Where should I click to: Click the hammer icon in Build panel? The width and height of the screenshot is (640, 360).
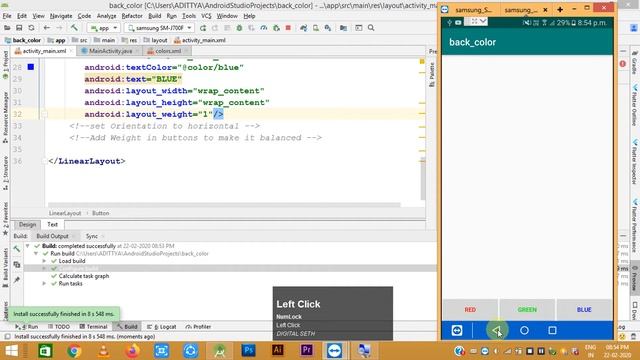pyautogui.click(x=17, y=249)
